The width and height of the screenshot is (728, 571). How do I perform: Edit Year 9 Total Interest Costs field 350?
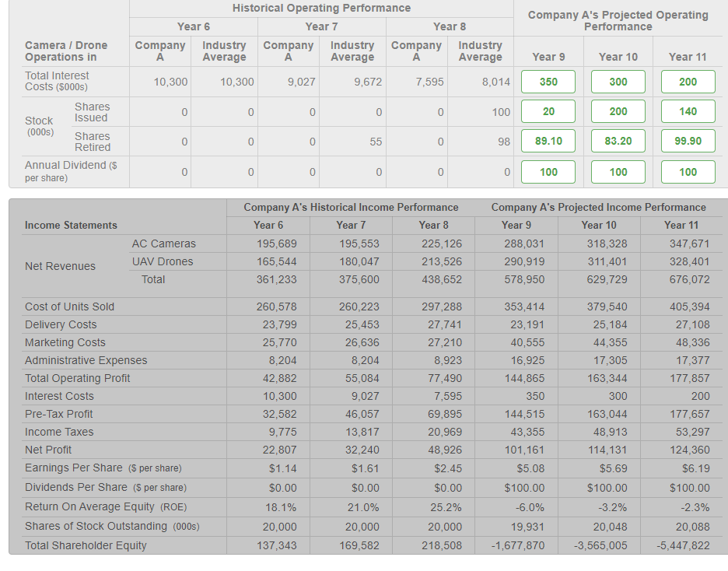(x=548, y=82)
